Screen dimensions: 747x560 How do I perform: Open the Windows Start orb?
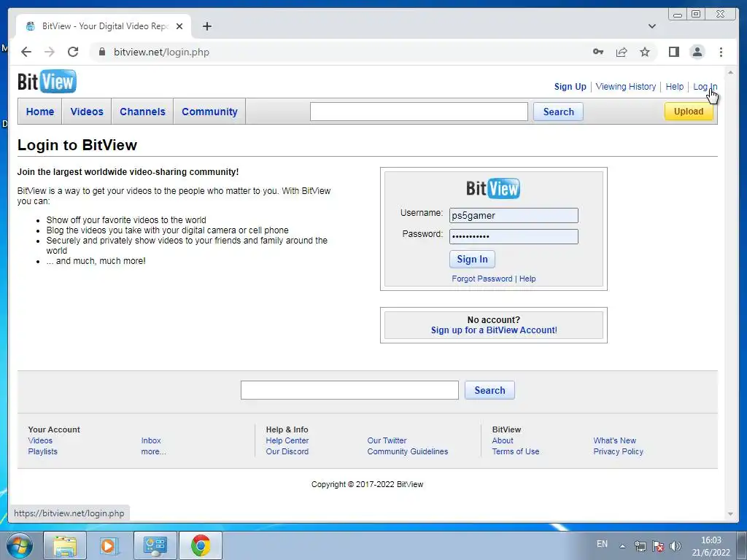click(20, 545)
